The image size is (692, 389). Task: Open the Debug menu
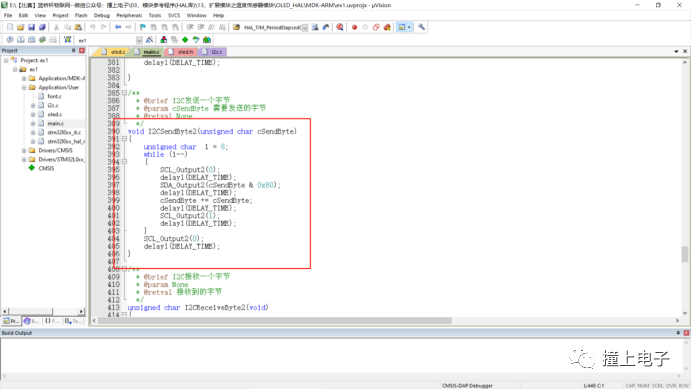(x=102, y=15)
